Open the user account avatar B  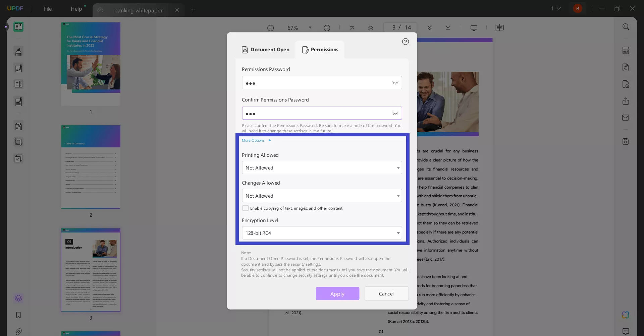pyautogui.click(x=578, y=8)
